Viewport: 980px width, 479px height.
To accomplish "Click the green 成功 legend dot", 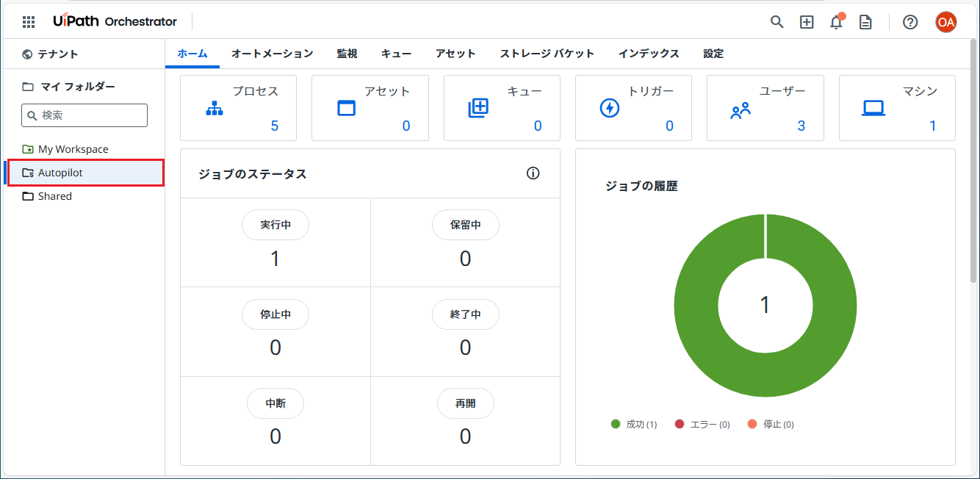I will point(616,424).
